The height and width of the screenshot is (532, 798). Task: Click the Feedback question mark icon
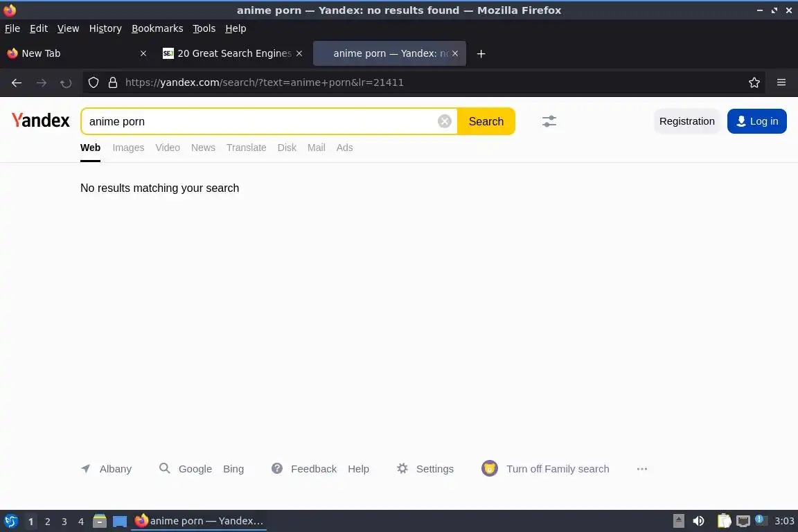pos(277,468)
